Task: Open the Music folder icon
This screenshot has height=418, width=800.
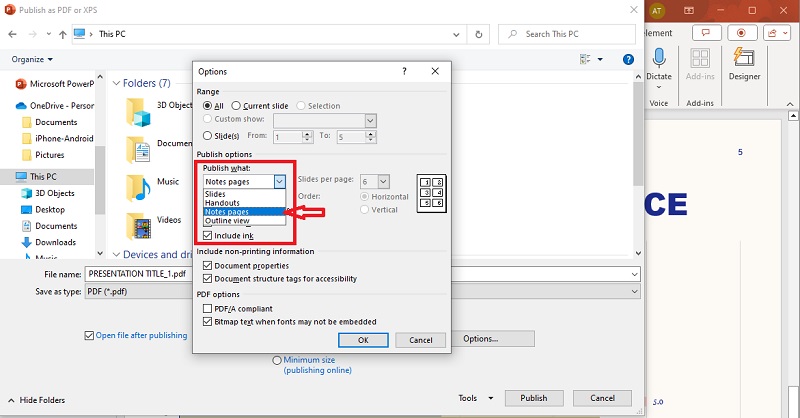Action: [138, 188]
